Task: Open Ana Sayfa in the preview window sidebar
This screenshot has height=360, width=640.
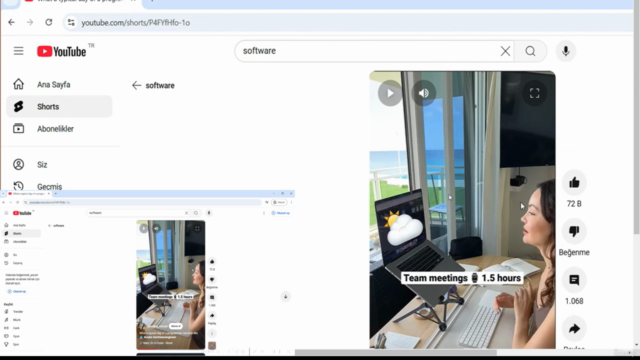Action: pyautogui.click(x=21, y=225)
